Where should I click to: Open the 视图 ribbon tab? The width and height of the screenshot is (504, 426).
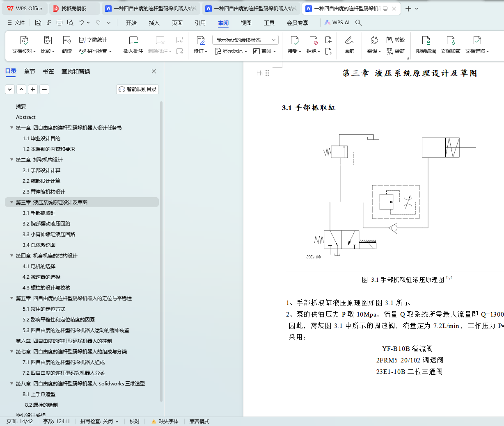coord(246,23)
